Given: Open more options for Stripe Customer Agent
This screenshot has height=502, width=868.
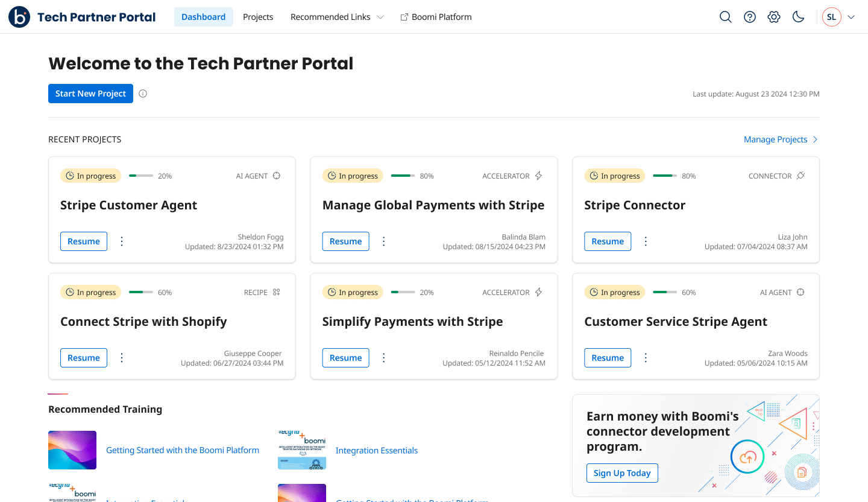Looking at the screenshot, I should click(122, 241).
